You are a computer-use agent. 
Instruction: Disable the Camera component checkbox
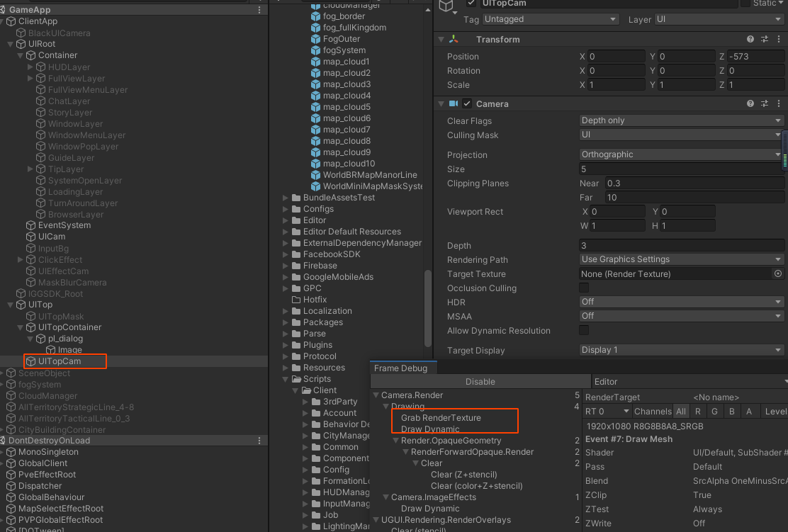467,104
